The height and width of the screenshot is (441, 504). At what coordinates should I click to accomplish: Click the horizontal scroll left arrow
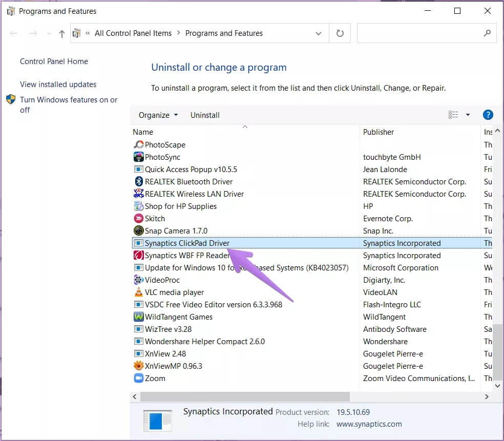[x=135, y=396]
